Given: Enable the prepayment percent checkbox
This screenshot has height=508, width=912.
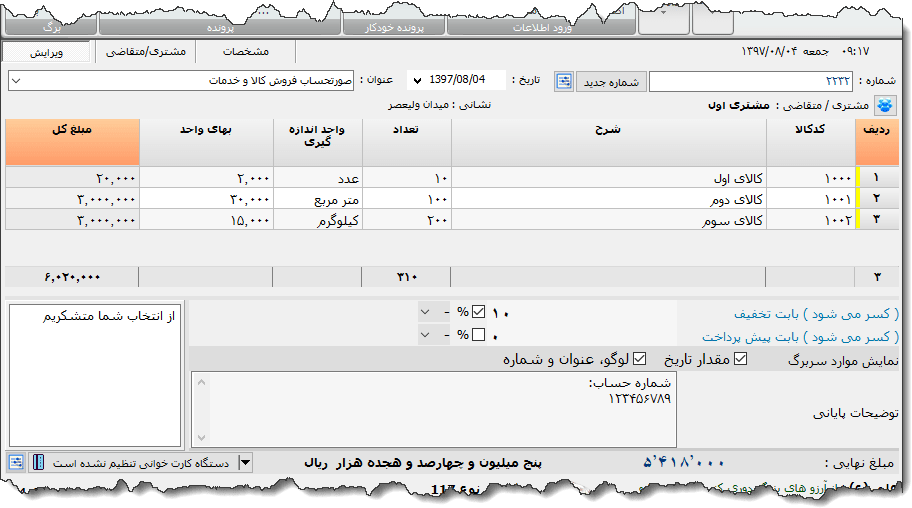Looking at the screenshot, I should tap(478, 335).
